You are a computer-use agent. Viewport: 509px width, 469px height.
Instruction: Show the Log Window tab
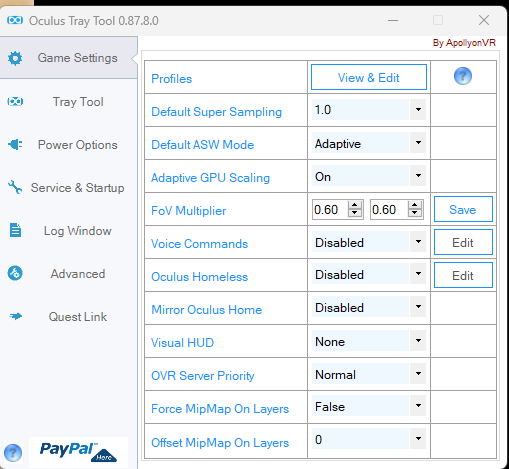point(69,231)
